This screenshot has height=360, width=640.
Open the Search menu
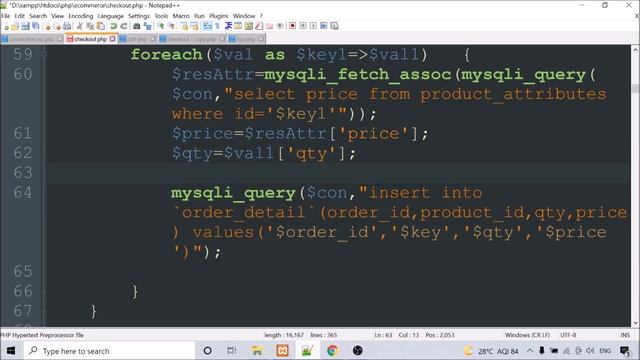[38, 16]
